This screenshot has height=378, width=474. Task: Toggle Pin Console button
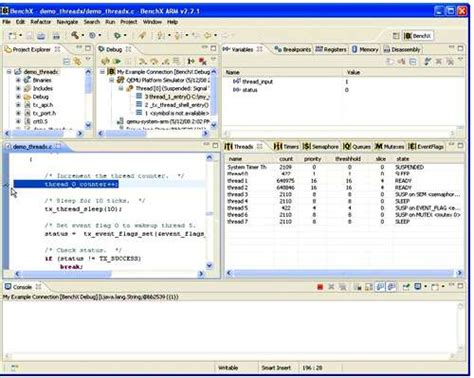pyautogui.click(x=406, y=287)
